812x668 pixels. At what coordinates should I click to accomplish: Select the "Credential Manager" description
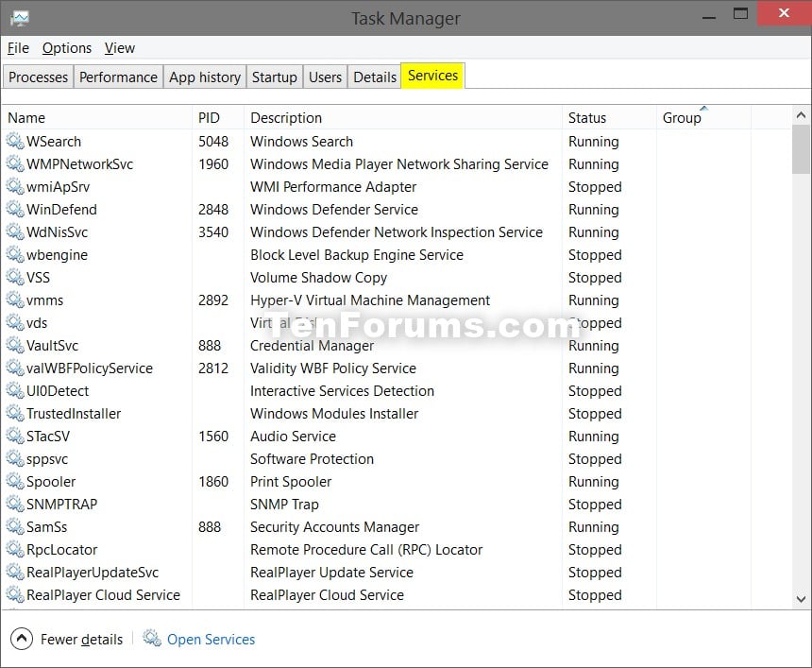point(312,345)
